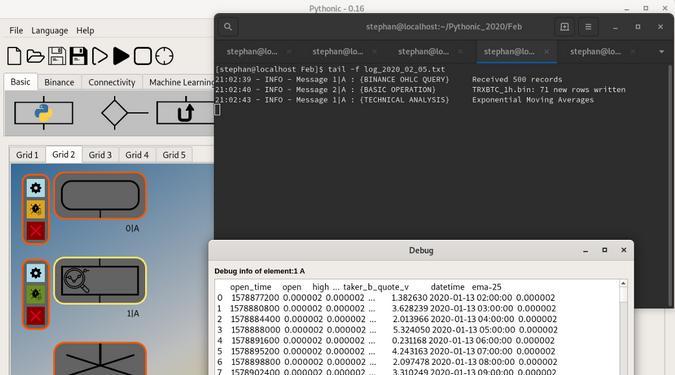
Task: Switch to Grid 1 tab
Action: [27, 155]
